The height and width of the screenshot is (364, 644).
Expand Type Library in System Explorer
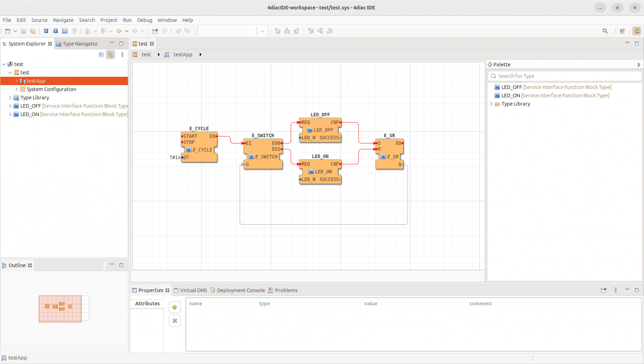10,98
